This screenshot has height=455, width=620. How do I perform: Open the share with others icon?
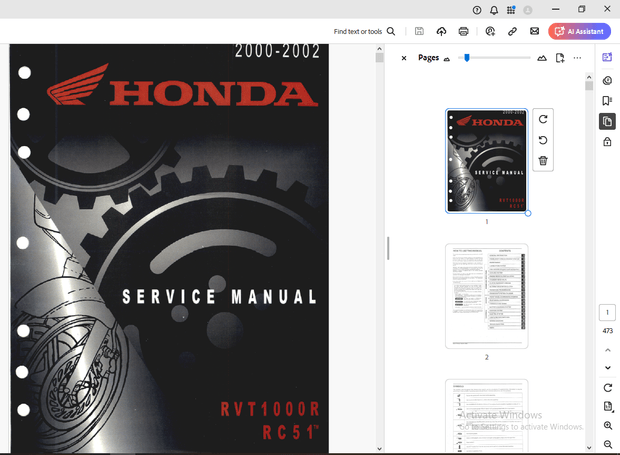click(490, 31)
